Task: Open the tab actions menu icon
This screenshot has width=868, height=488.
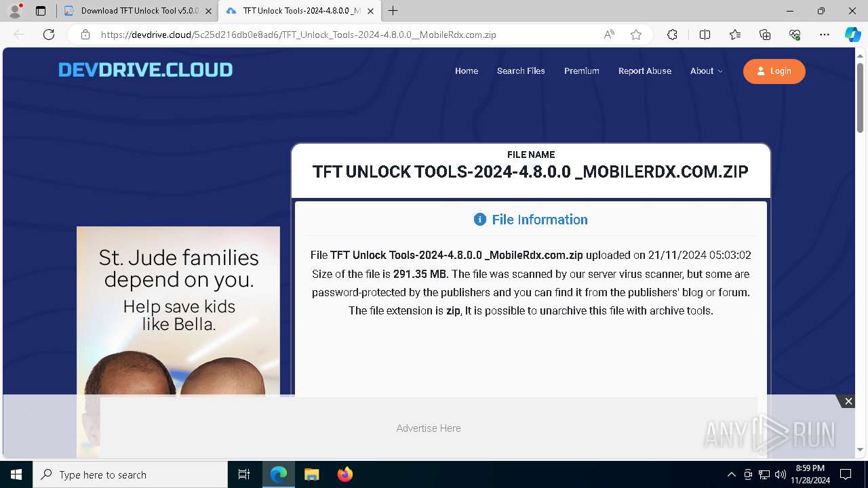Action: 41,11
